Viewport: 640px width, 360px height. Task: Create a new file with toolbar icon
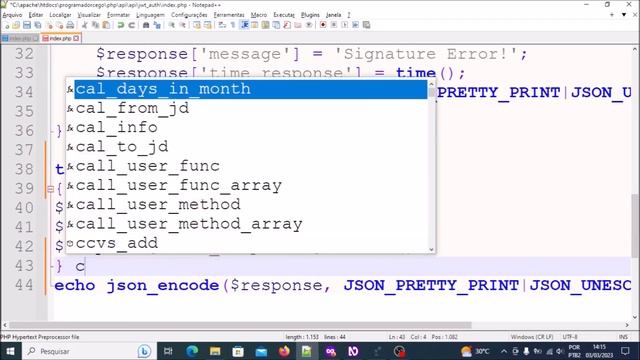[x=6, y=25]
